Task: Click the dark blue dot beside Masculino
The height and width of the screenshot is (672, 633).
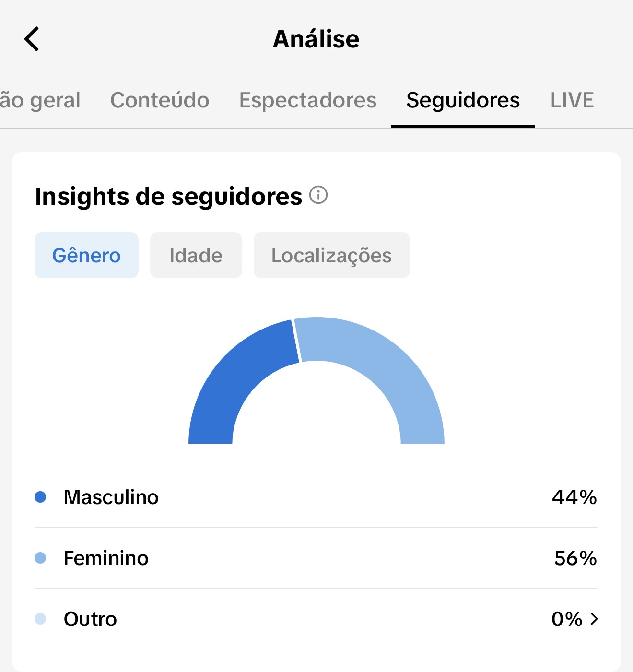Action: tap(40, 497)
